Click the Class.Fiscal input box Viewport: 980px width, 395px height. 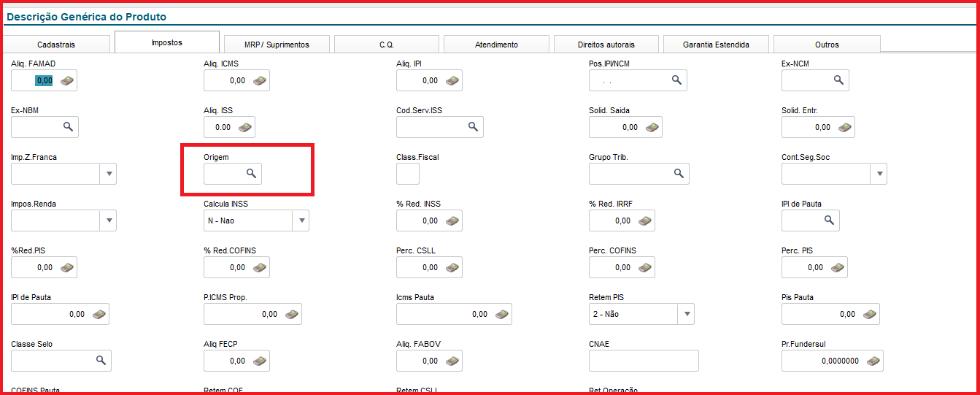pos(408,174)
